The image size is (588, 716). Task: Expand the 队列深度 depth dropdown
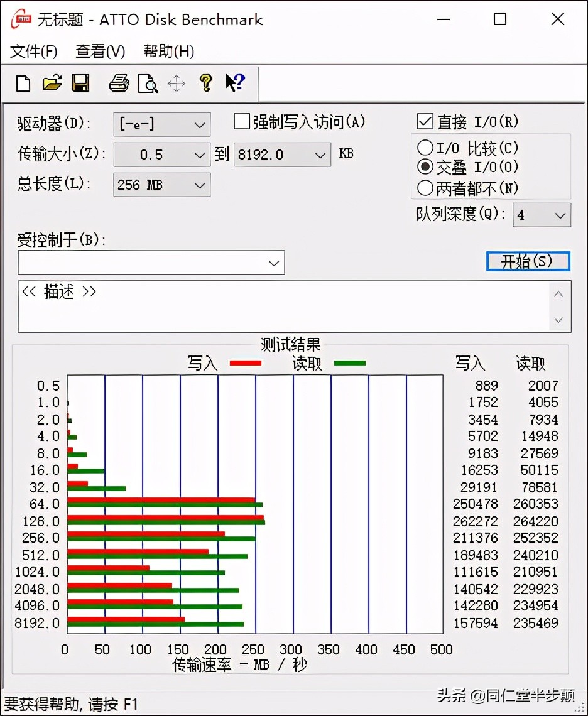click(x=560, y=215)
